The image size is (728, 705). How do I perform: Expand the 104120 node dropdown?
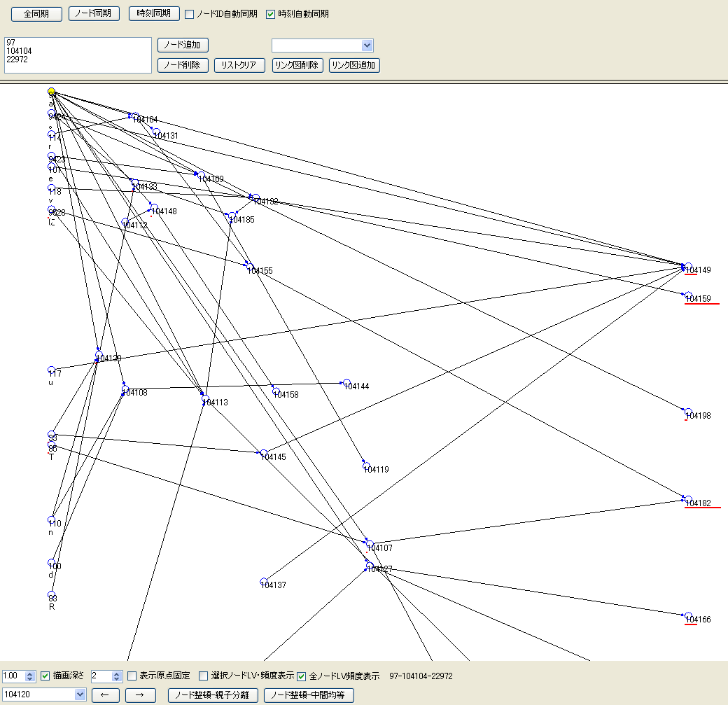coord(80,695)
